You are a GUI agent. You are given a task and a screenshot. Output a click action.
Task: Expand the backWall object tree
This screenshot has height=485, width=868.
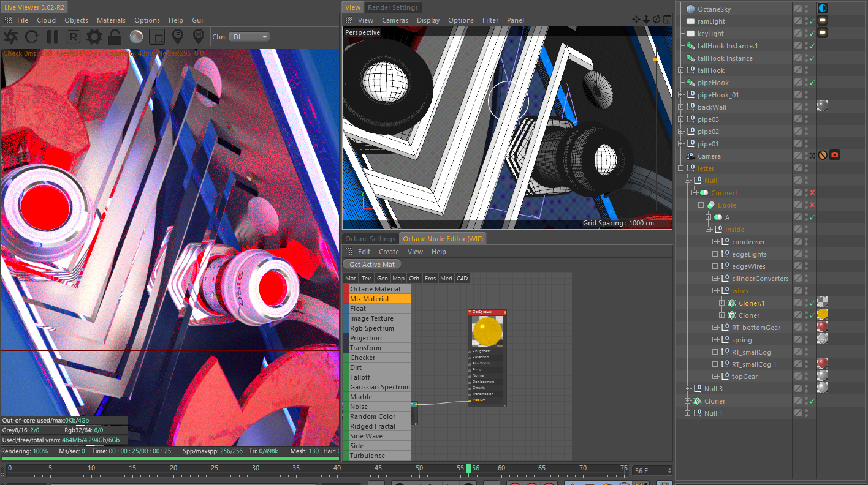681,107
